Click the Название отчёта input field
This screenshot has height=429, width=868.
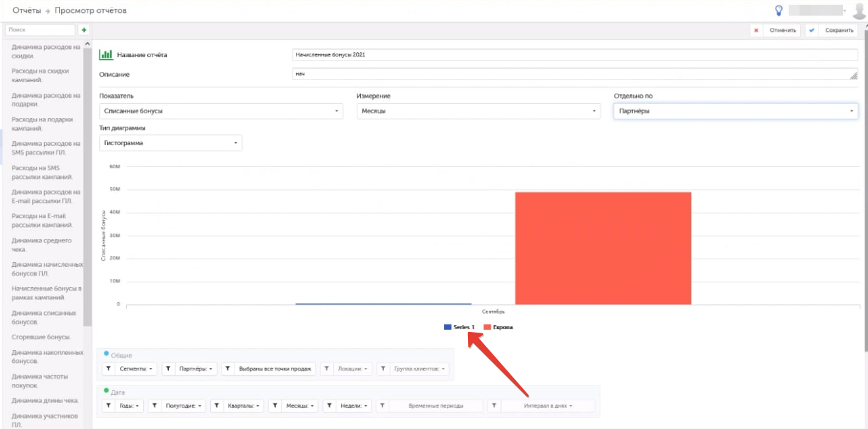tap(575, 54)
